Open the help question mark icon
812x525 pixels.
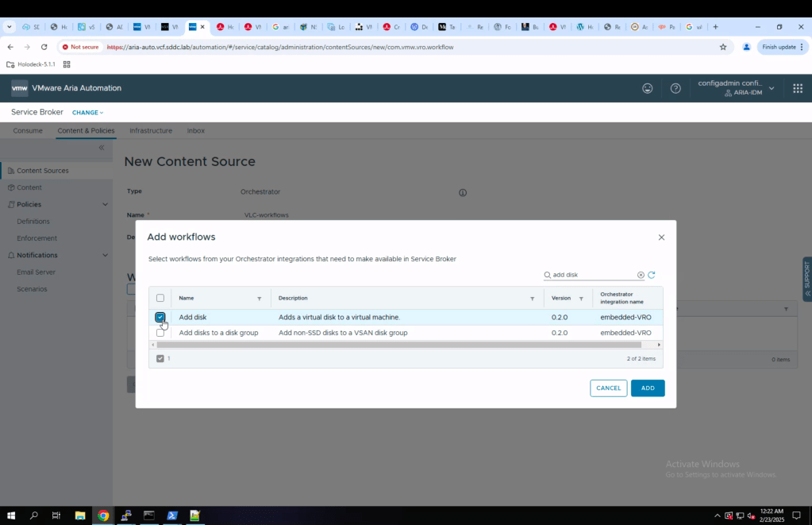click(675, 88)
